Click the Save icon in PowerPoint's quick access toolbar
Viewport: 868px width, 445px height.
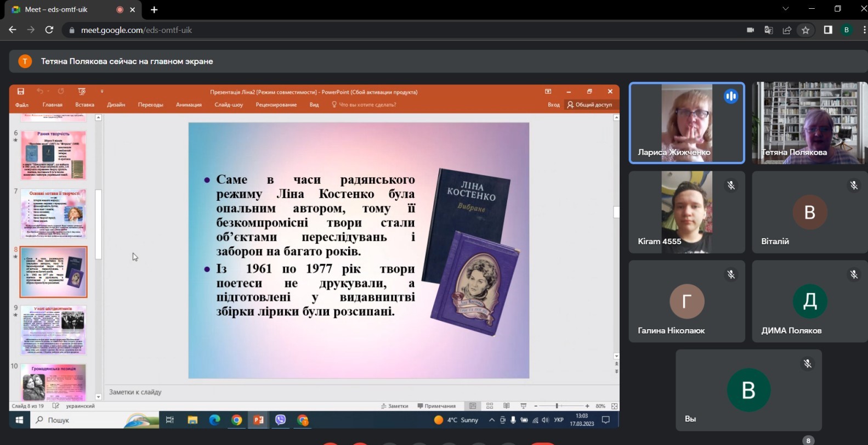(x=21, y=92)
